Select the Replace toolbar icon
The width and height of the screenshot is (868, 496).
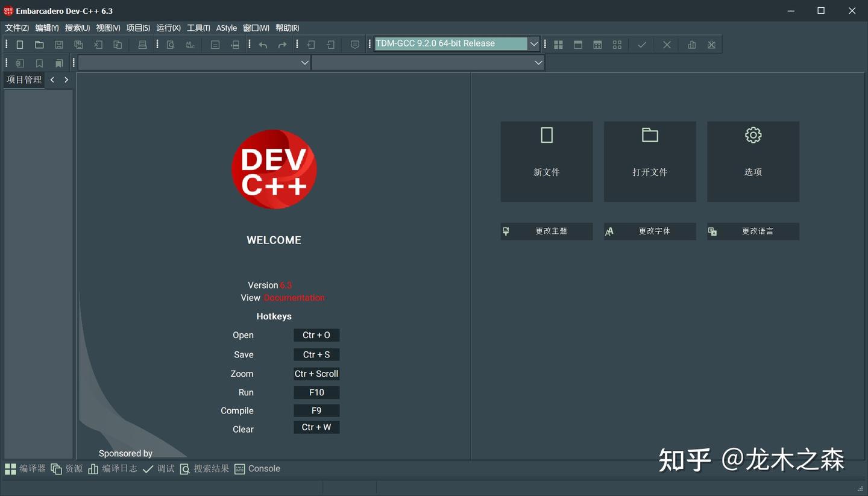(190, 44)
